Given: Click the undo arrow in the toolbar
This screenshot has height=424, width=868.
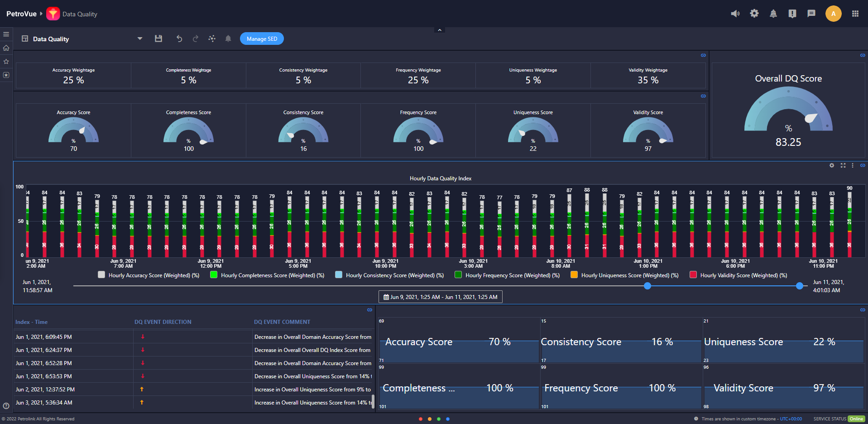Looking at the screenshot, I should tap(179, 39).
